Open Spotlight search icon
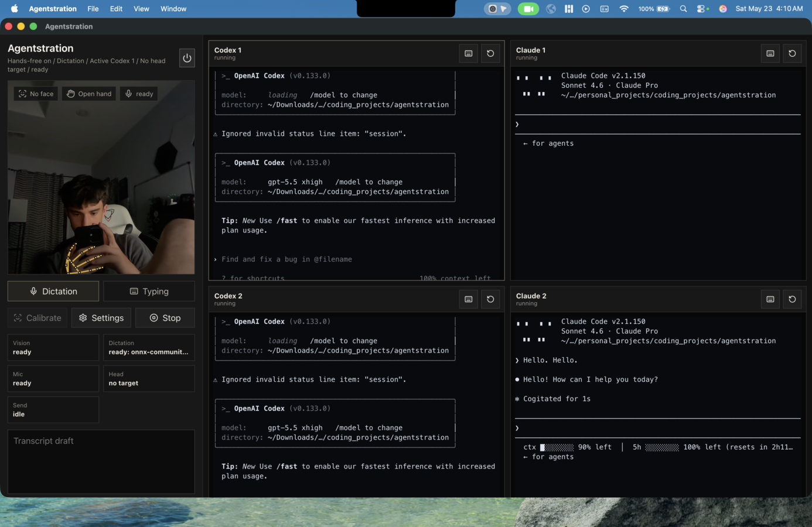The height and width of the screenshot is (527, 812). coord(683,9)
